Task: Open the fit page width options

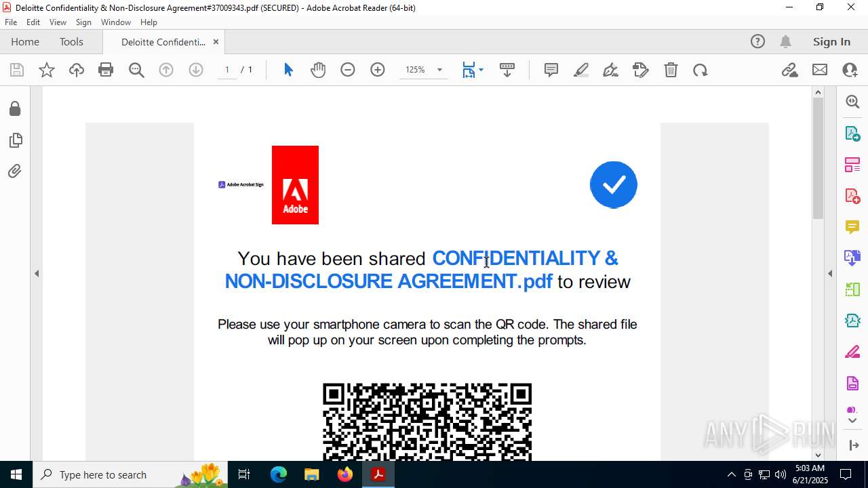Action: [x=473, y=70]
